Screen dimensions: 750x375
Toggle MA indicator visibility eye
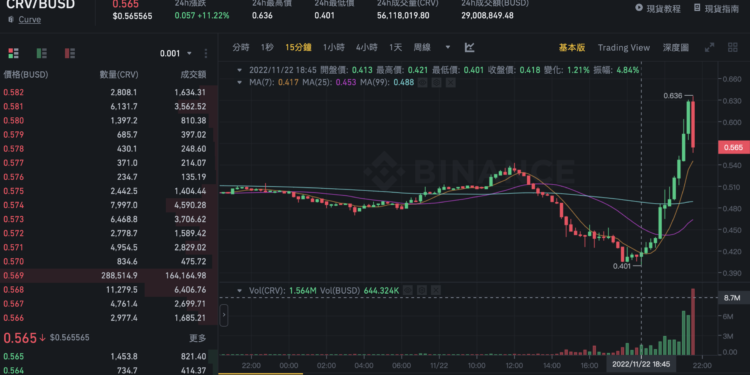[x=422, y=82]
